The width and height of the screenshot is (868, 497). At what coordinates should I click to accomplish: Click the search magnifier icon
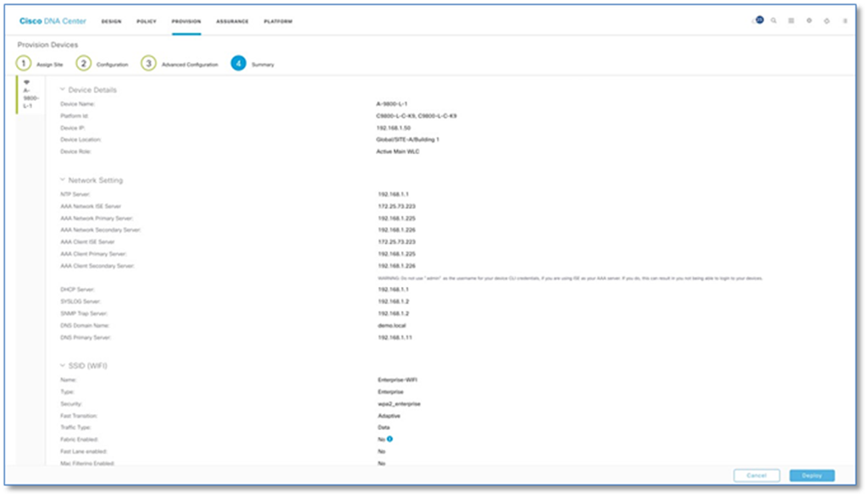[773, 20]
